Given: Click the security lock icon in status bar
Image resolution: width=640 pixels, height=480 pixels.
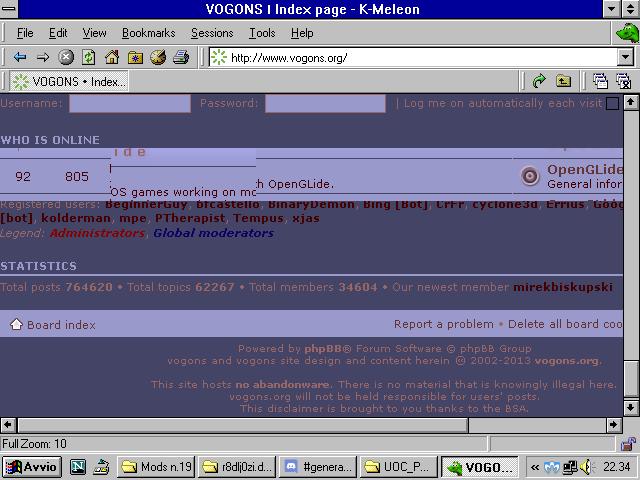Looking at the screenshot, I should pyautogui.click(x=628, y=444).
